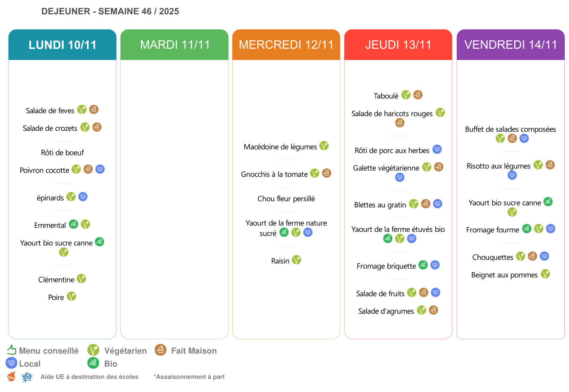
Task: Click the vegetarian icon next to Raisin
Action: click(296, 260)
